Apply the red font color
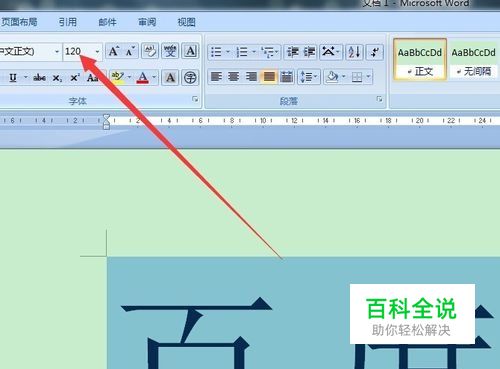This screenshot has height=369, width=500. (143, 77)
